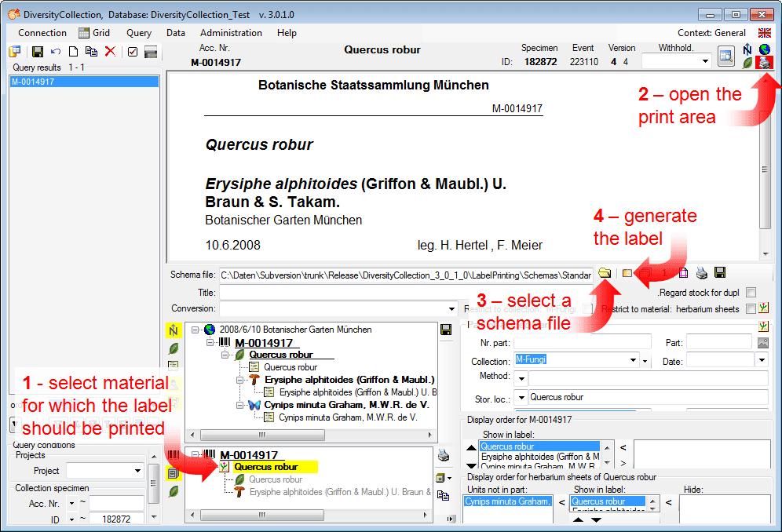Click the undo arrow in the toolbar
The image size is (782, 532).
[x=55, y=52]
